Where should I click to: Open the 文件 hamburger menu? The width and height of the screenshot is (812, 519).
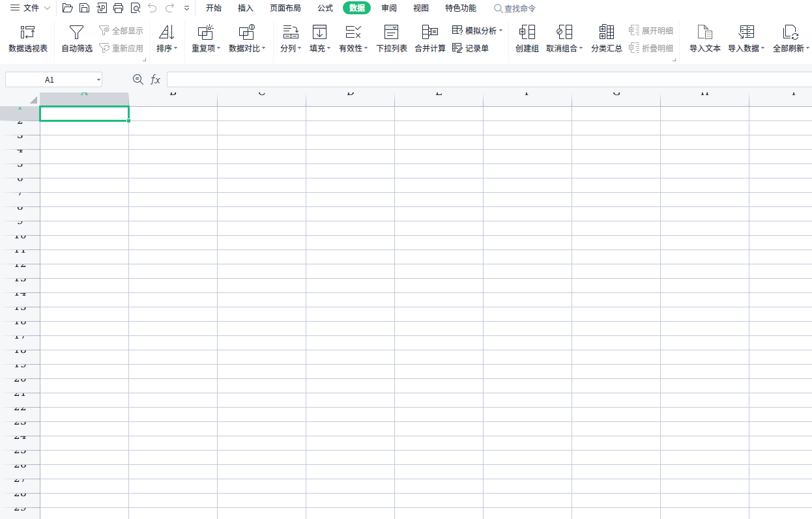click(29, 8)
